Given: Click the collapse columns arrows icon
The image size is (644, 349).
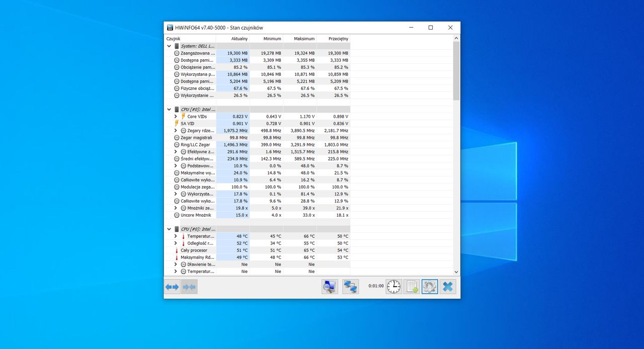Looking at the screenshot, I should pos(189,287).
